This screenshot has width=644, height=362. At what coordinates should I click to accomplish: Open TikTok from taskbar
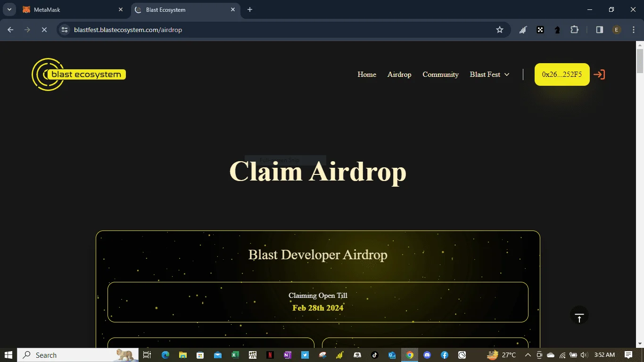click(375, 355)
